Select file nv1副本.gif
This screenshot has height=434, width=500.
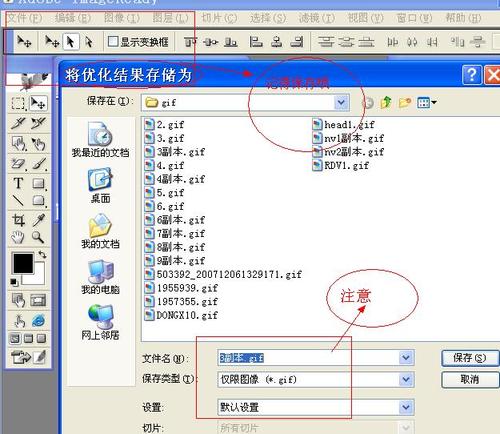(x=348, y=138)
